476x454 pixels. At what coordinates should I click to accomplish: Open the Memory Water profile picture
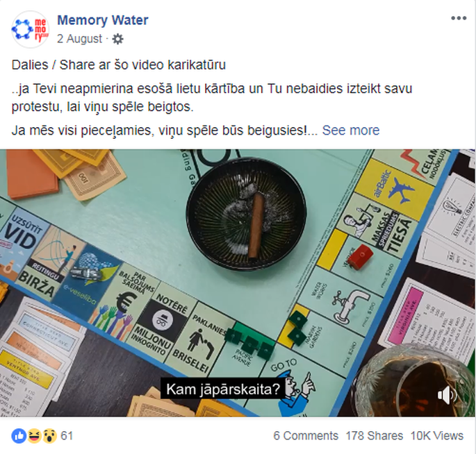pyautogui.click(x=30, y=29)
